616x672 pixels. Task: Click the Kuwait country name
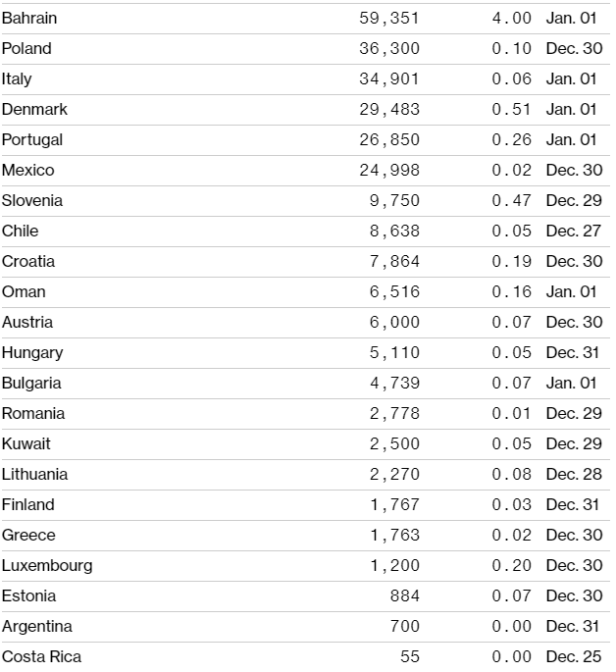pyautogui.click(x=26, y=443)
